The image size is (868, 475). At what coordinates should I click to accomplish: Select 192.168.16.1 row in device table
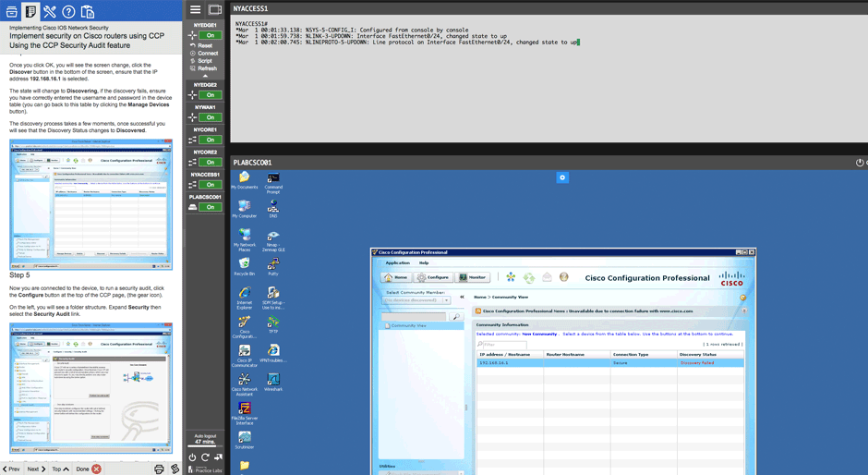pos(610,363)
